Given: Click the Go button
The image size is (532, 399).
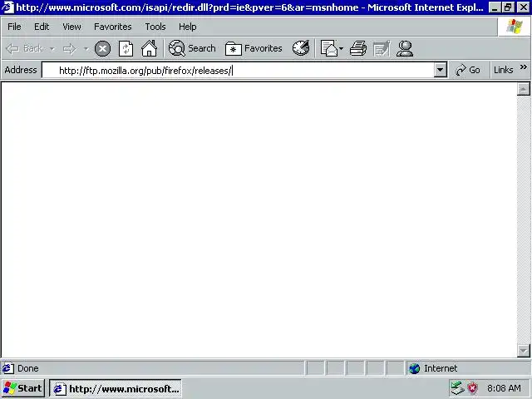Looking at the screenshot, I should pos(468,70).
